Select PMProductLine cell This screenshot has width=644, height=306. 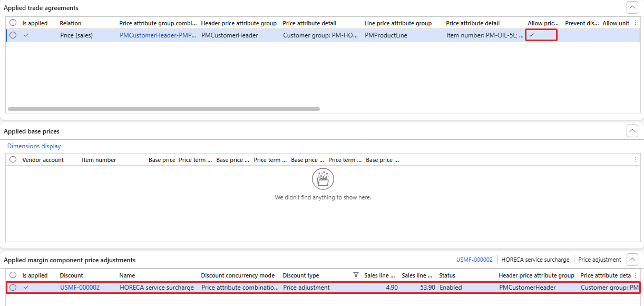(x=386, y=35)
